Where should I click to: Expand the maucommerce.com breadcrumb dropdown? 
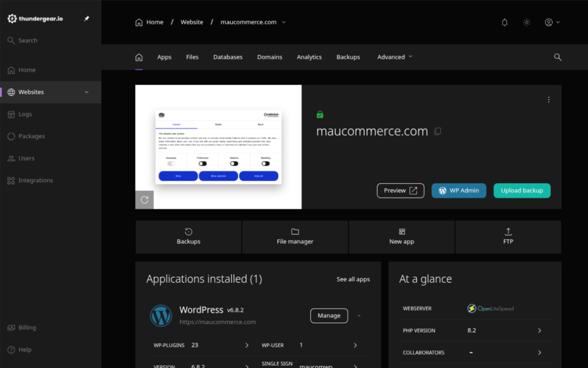click(x=284, y=22)
